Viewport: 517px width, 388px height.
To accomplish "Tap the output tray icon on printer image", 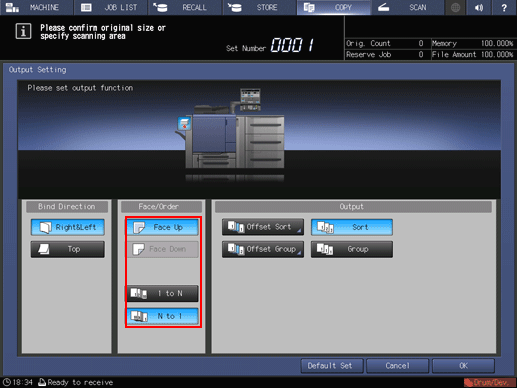I will [x=184, y=124].
